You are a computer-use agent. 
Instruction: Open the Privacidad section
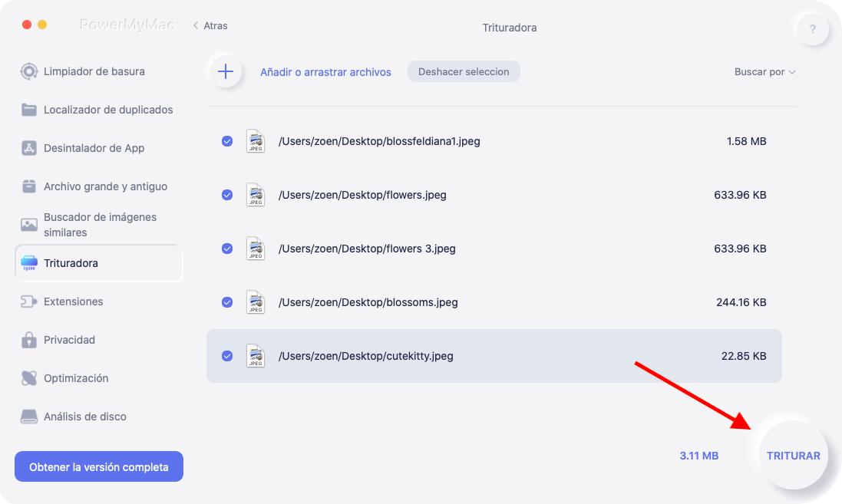(x=69, y=340)
